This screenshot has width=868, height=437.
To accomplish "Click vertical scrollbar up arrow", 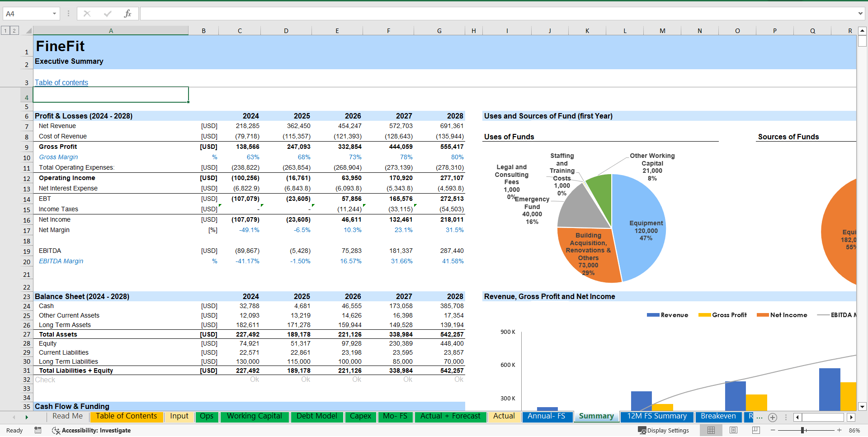I will [862, 31].
